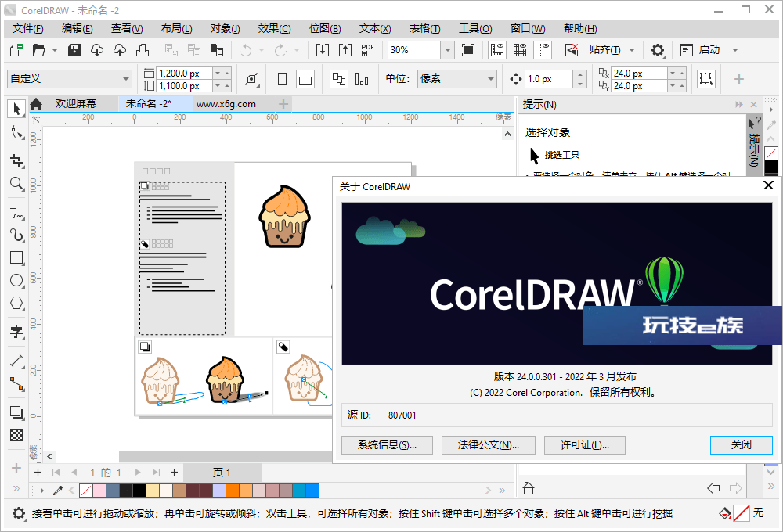
Task: Click the 许可证(L)... button
Action: [585, 444]
